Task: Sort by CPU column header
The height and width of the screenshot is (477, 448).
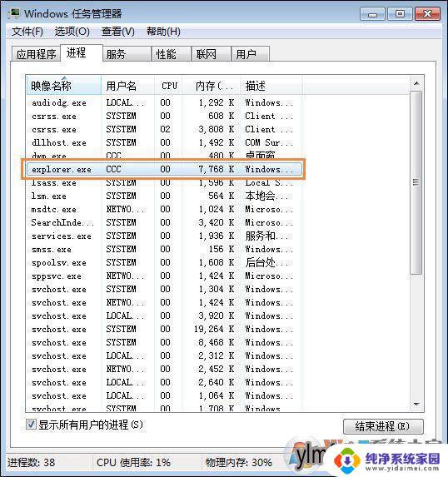Action: [168, 86]
